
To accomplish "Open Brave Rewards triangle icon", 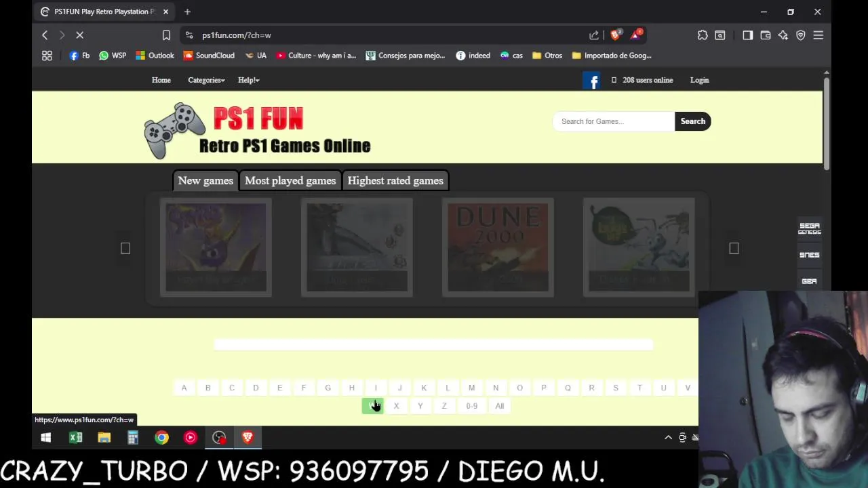I will pyautogui.click(x=636, y=35).
